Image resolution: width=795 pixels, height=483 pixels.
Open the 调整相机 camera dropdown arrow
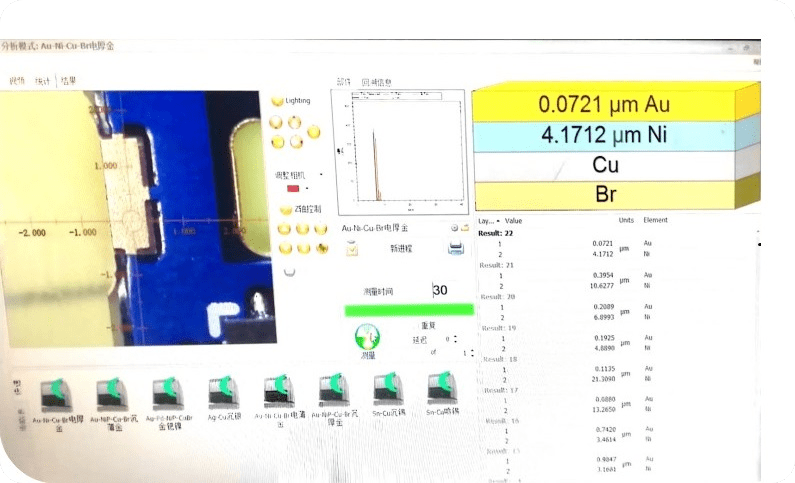pos(321,175)
